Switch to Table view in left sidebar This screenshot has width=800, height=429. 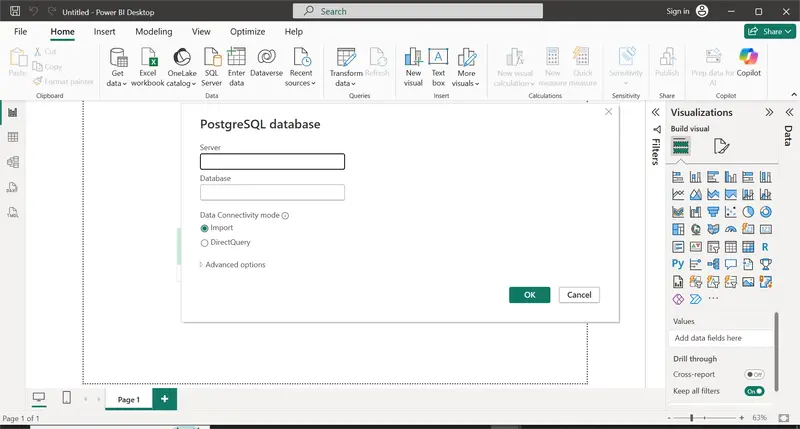[x=13, y=137]
